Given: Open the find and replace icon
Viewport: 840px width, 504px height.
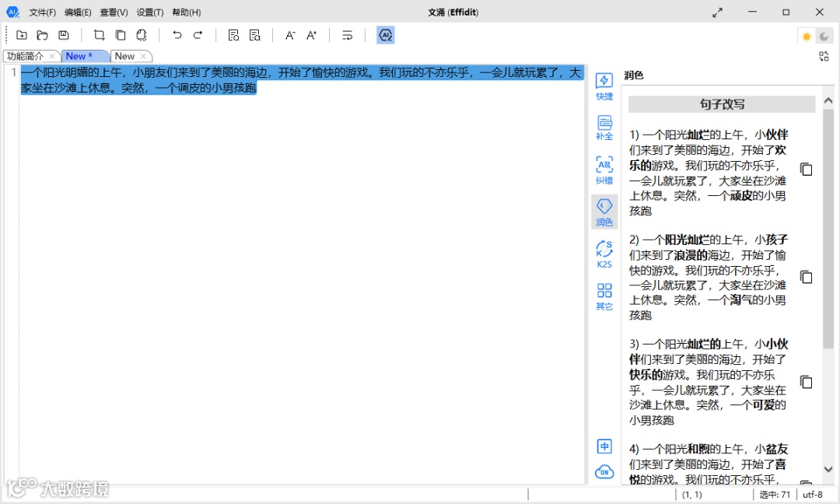Looking at the screenshot, I should click(x=254, y=35).
